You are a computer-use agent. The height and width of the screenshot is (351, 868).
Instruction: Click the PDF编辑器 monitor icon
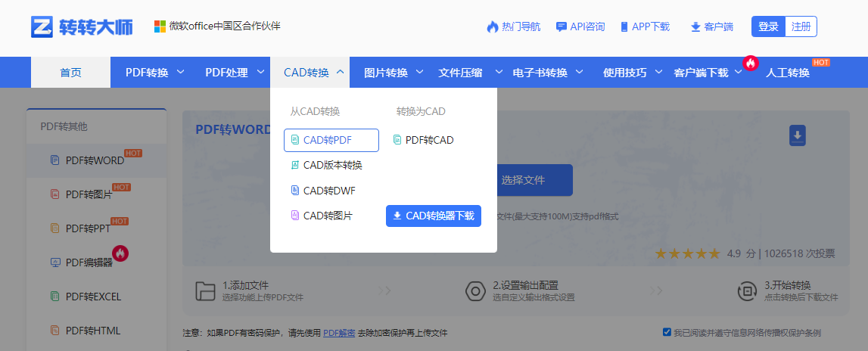coord(54,262)
